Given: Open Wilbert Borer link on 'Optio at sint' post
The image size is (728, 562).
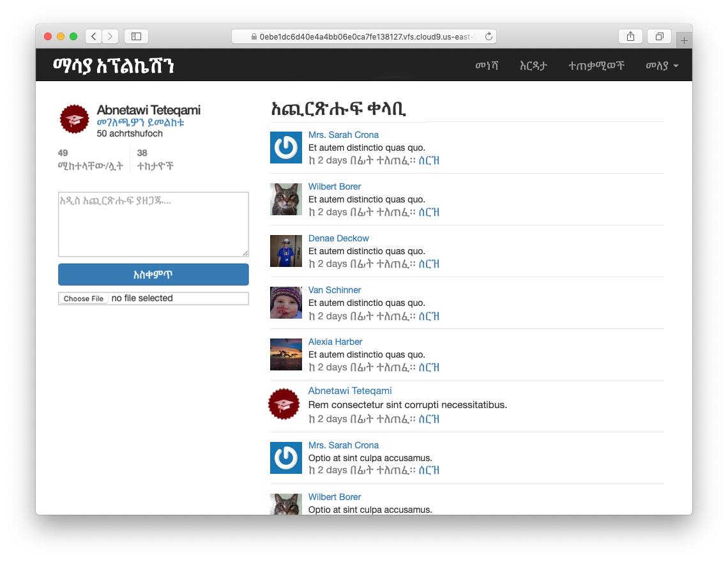Looking at the screenshot, I should click(334, 497).
